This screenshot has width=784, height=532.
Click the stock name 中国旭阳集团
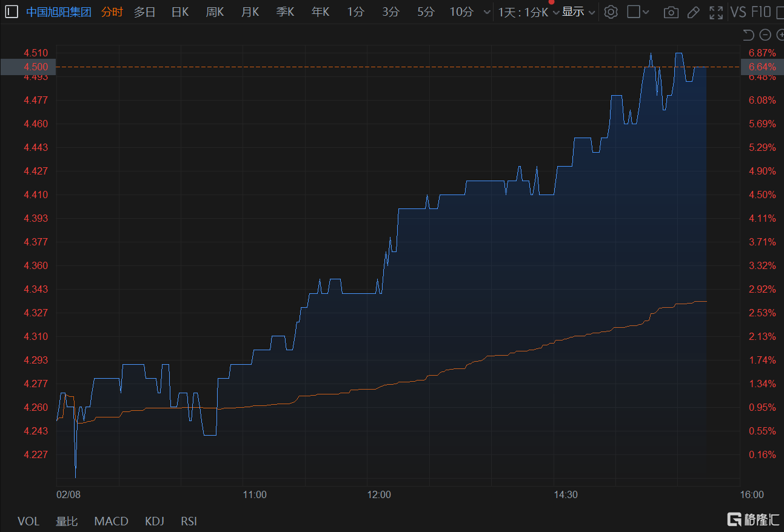point(59,12)
